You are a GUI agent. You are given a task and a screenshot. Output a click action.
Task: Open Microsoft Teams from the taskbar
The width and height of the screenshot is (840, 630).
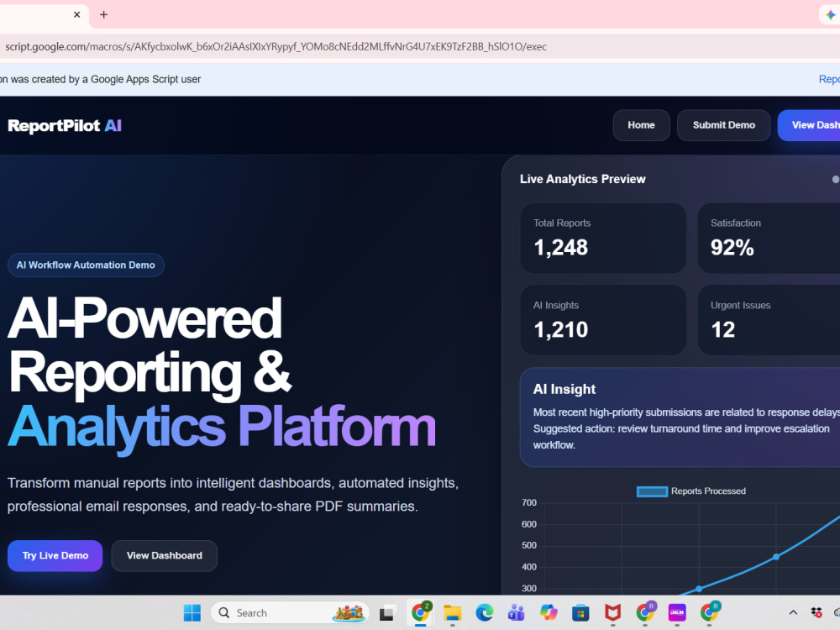pyautogui.click(x=517, y=613)
